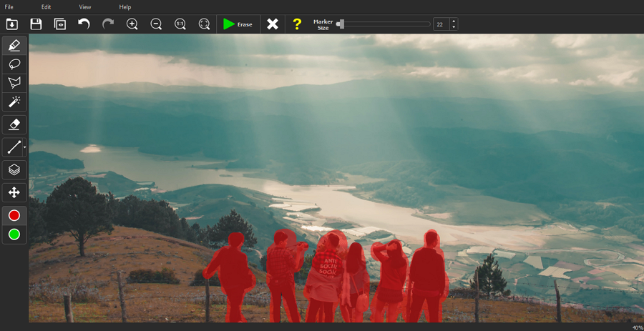The image size is (644, 331).
Task: Click the Marker Size value field
Action: 441,24
